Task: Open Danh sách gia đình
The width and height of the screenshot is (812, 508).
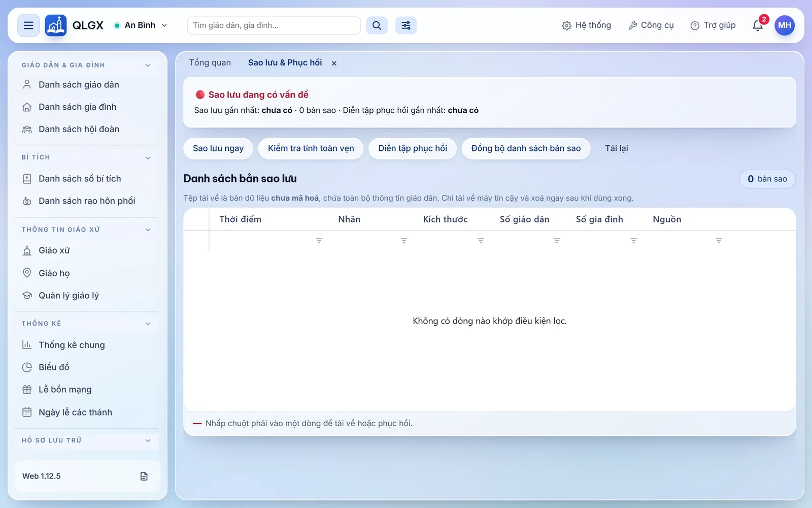Action: (x=87, y=107)
